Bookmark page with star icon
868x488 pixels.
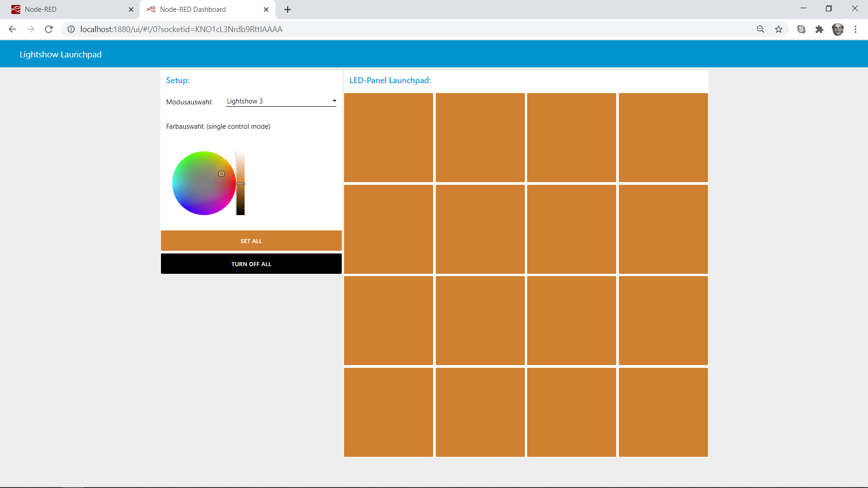click(x=778, y=29)
